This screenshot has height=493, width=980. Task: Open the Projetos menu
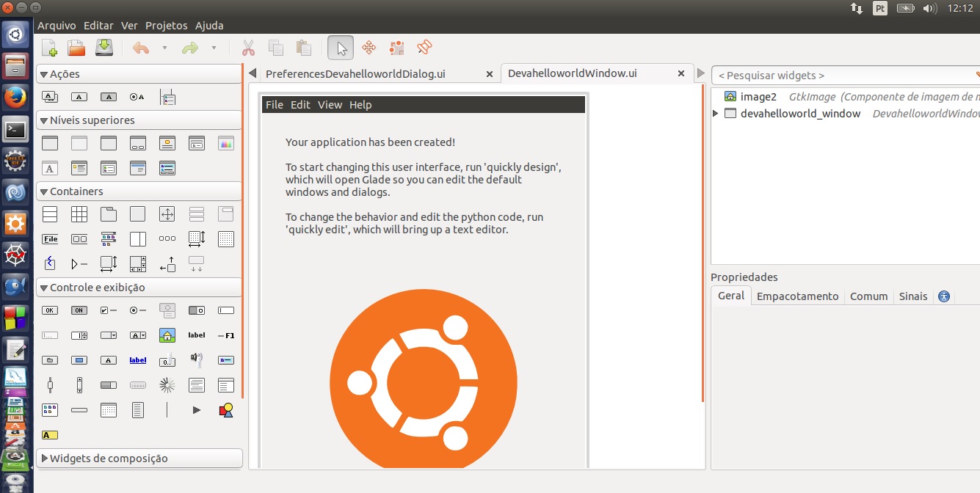point(166,25)
